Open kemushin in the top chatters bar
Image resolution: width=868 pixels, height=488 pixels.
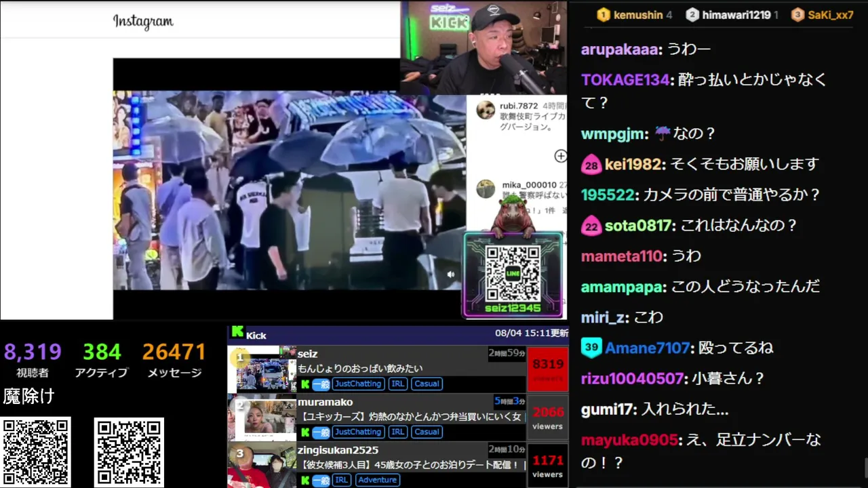(639, 15)
